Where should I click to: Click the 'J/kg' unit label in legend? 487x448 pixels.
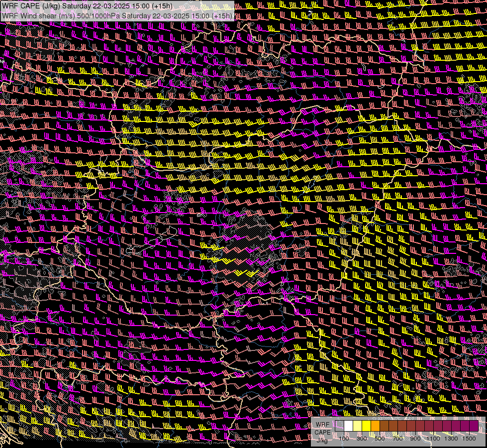click(322, 440)
